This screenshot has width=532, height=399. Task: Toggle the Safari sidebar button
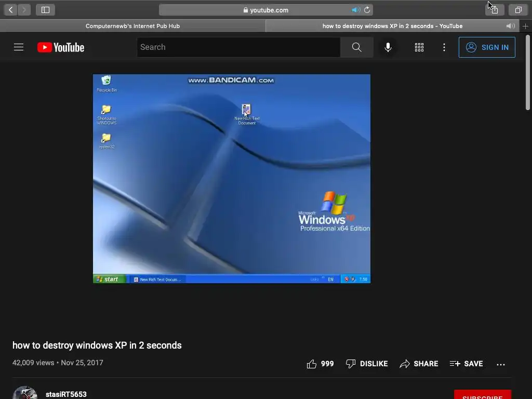46,10
